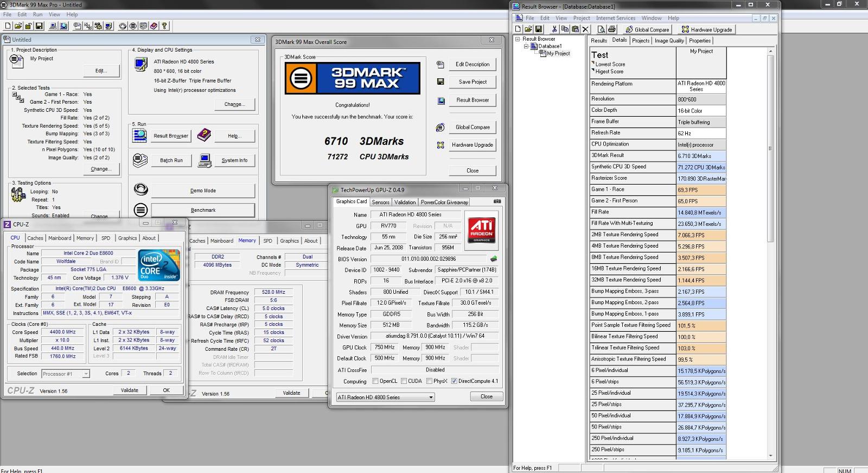Toggle DirectCompute 4.1 checkbox in GPU-Z
Viewport: 868px width, 473px height.
454,381
